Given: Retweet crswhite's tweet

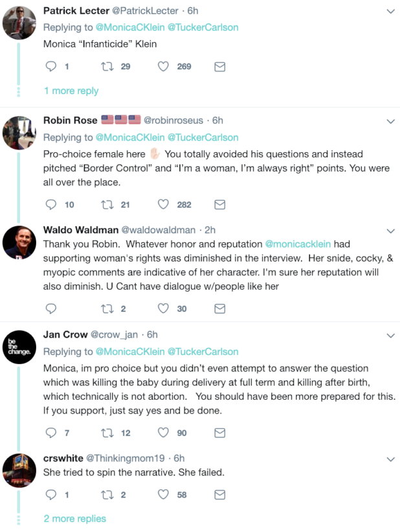Looking at the screenshot, I should click(107, 495).
